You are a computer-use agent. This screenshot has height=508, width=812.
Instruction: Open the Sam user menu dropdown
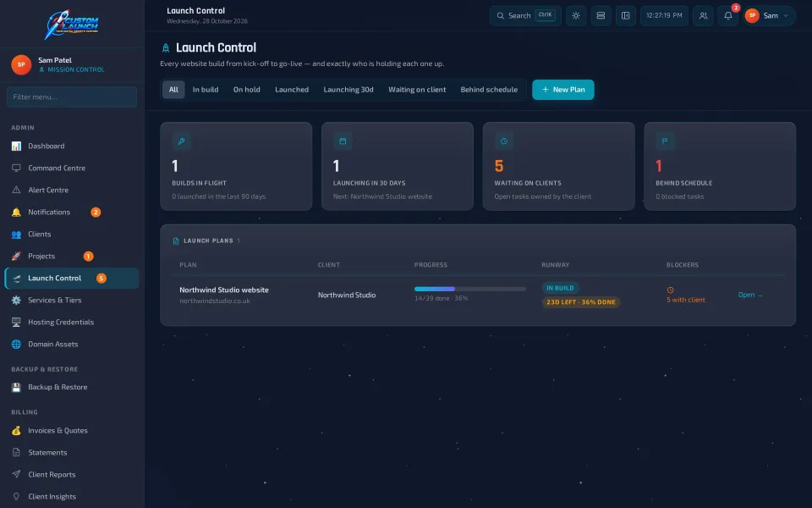coord(770,15)
